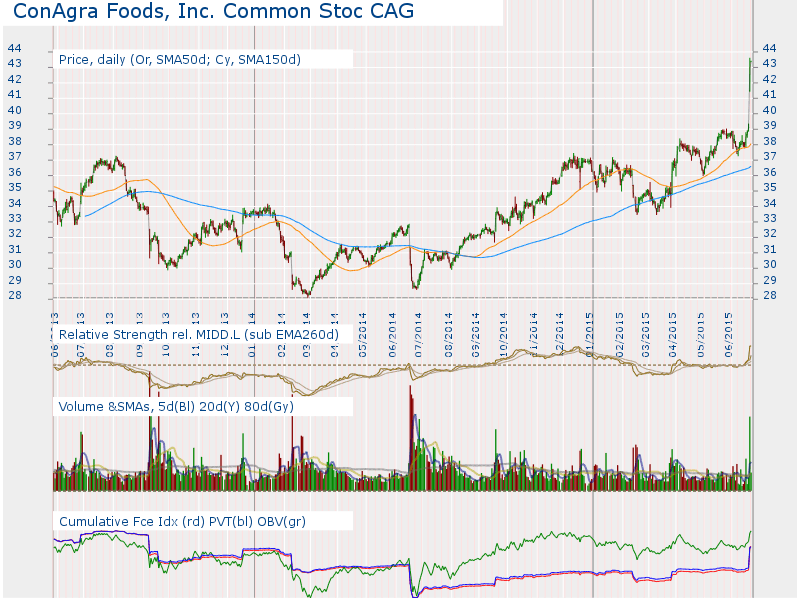The image size is (797, 598).
Task: Select the 03/2015 date label
Action: [646, 335]
